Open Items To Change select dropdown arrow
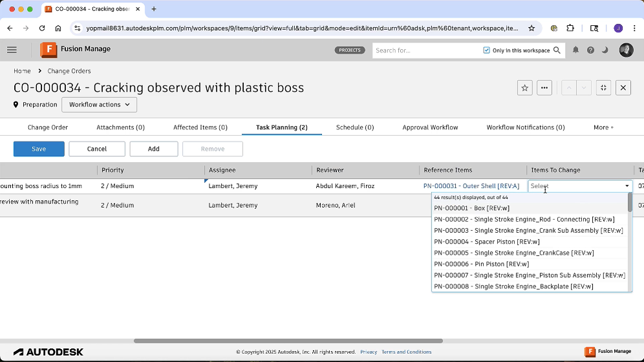Screen dimensions: 644x362 click(627, 186)
